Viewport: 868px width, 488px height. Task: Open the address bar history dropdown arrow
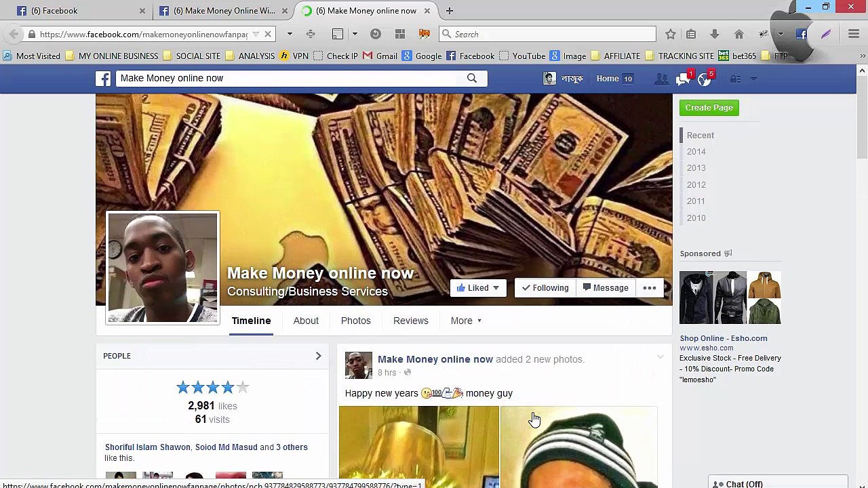click(x=256, y=34)
